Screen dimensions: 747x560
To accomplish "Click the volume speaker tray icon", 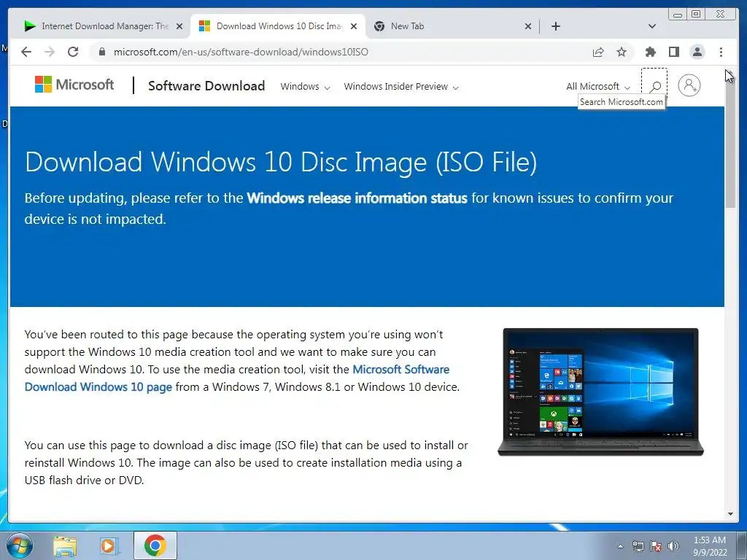I will pos(673,546).
